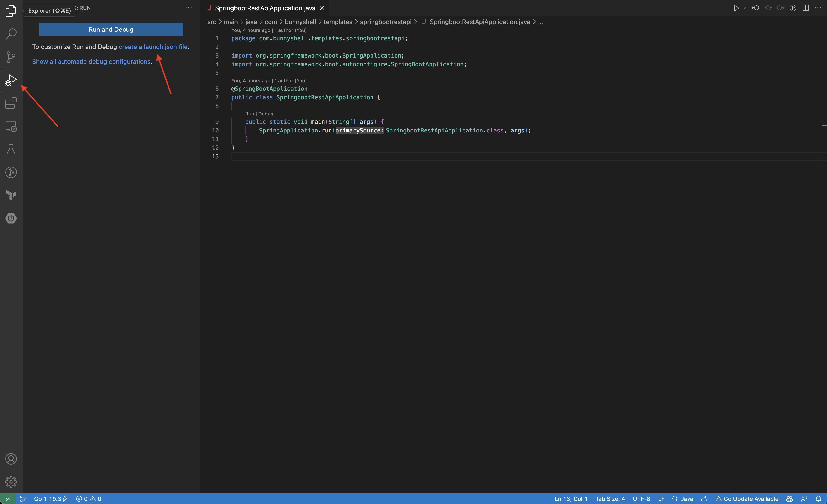Open Run panel views and more actions

click(x=189, y=8)
